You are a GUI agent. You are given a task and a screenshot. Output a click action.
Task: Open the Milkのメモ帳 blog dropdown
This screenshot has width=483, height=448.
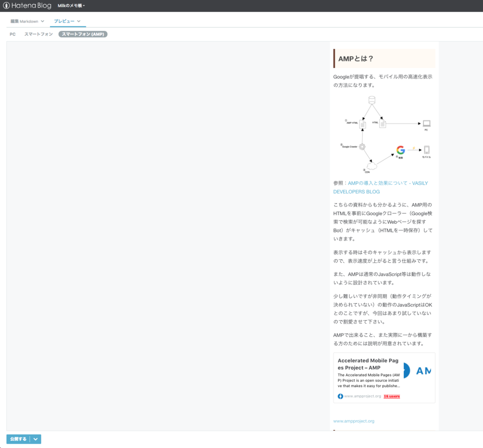point(71,6)
